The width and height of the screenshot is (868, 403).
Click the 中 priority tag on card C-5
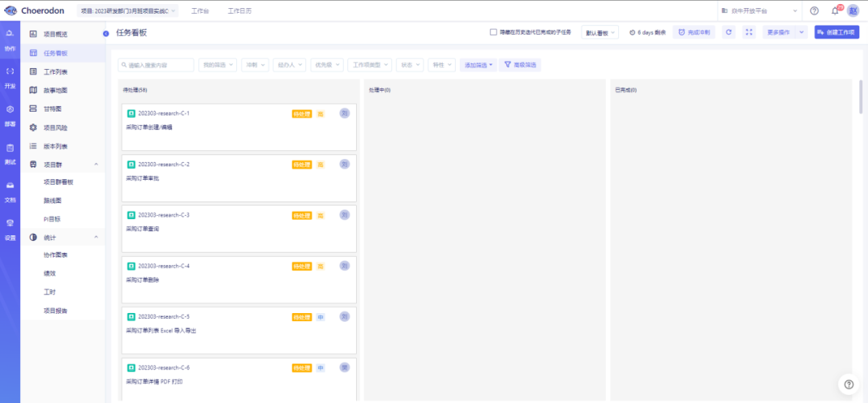(321, 317)
